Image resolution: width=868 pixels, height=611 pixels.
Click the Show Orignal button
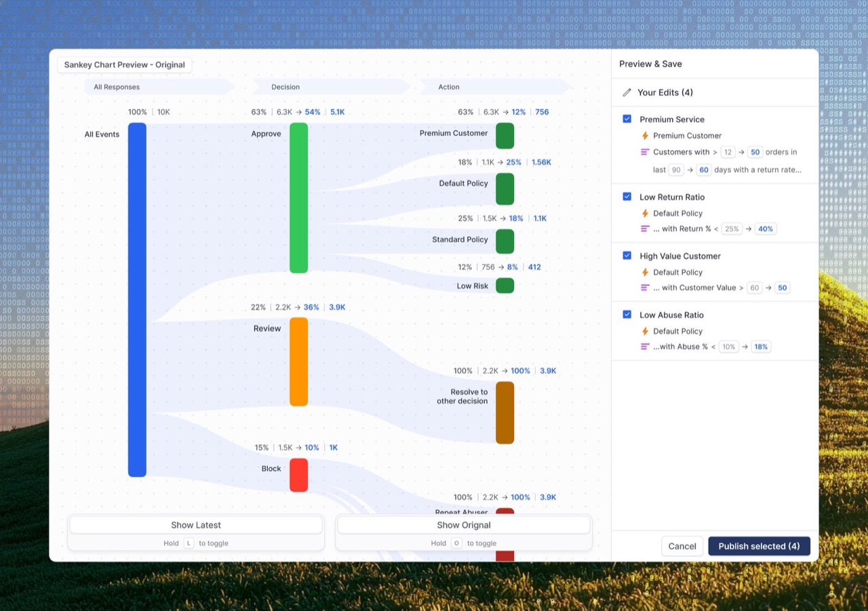464,525
